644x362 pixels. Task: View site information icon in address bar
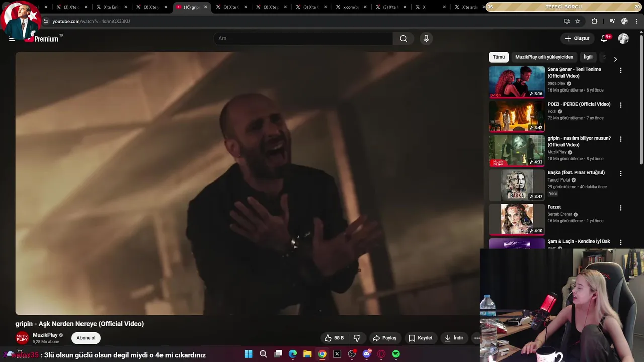tap(46, 21)
